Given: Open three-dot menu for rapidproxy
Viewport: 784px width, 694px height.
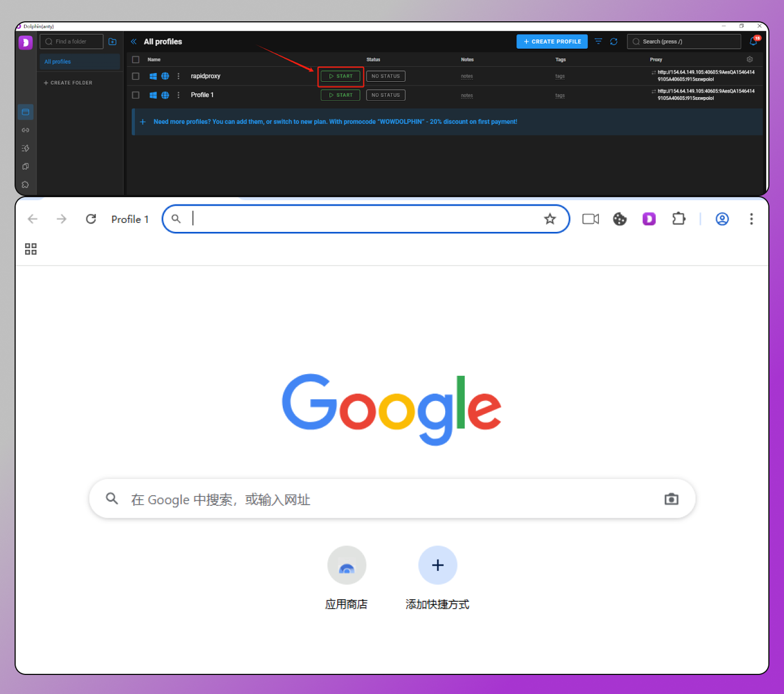Looking at the screenshot, I should (179, 76).
